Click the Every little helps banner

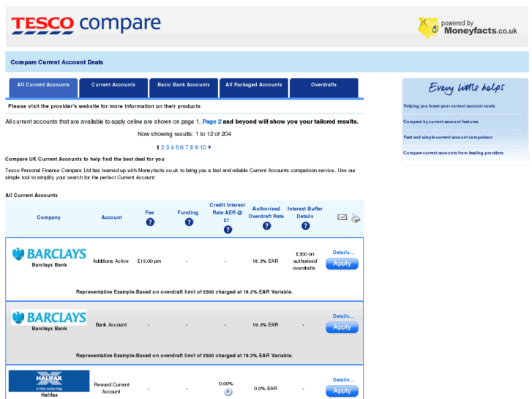tap(466, 88)
